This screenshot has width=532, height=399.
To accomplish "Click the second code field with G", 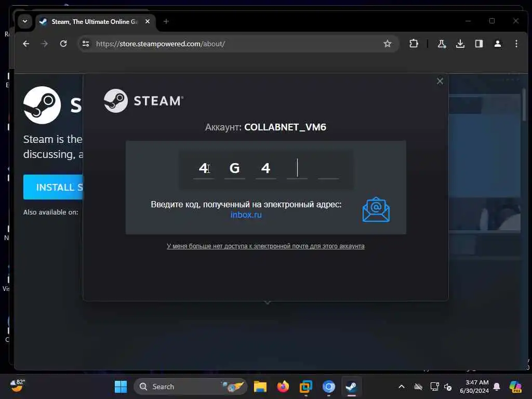I will coord(235,168).
